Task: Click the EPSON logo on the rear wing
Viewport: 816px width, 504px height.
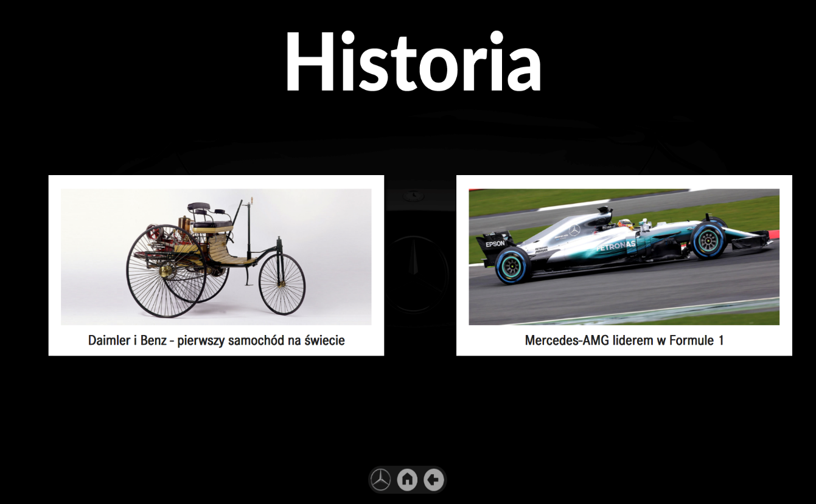Action: [x=495, y=244]
